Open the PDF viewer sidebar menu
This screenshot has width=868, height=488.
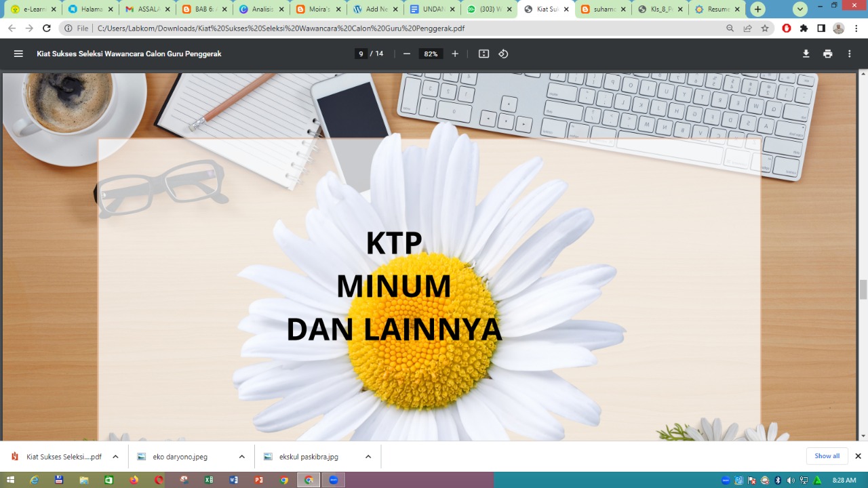click(18, 54)
